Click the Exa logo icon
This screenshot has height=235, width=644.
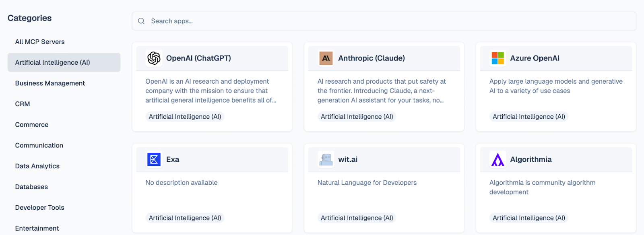154,160
